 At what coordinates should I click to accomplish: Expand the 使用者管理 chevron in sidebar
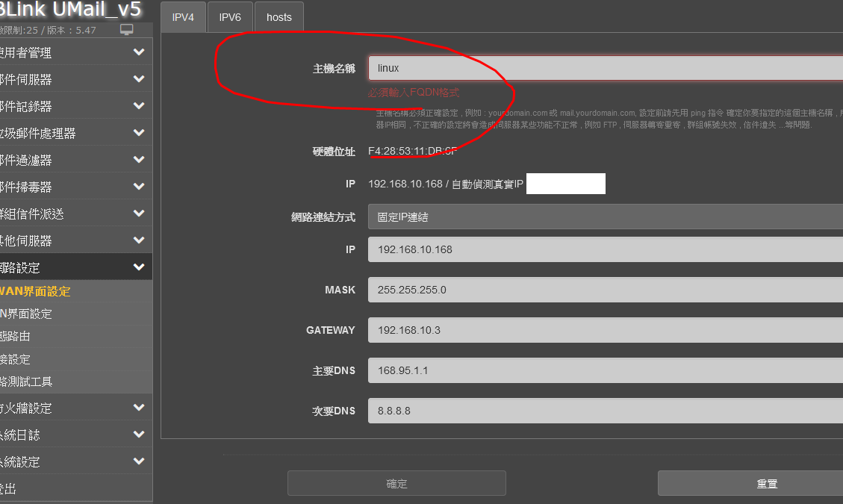tap(139, 52)
